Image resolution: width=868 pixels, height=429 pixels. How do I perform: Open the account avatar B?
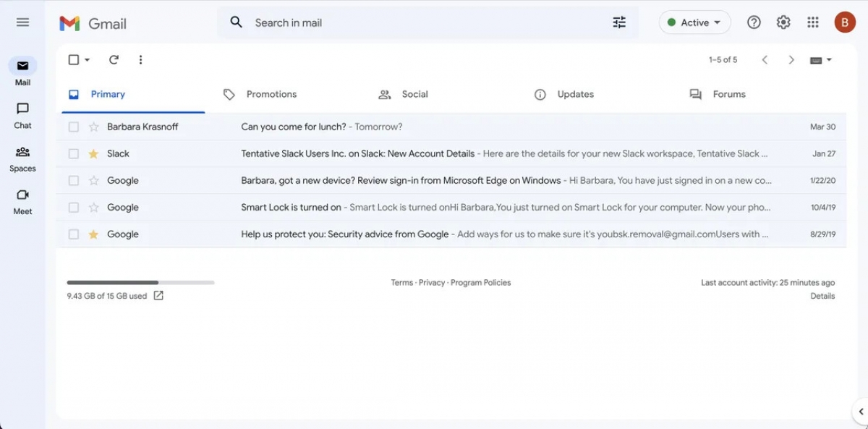pos(845,22)
